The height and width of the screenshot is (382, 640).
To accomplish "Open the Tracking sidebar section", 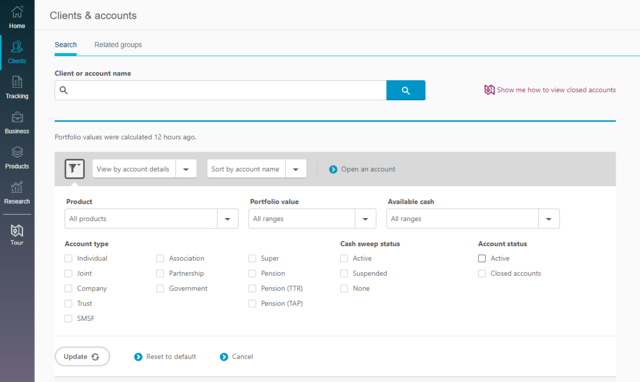I will pos(17,88).
